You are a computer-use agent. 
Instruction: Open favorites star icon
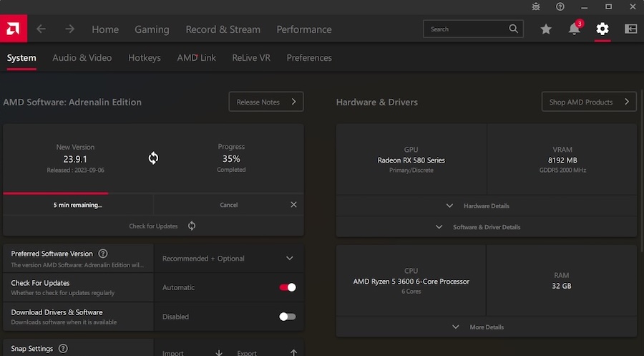pos(546,29)
